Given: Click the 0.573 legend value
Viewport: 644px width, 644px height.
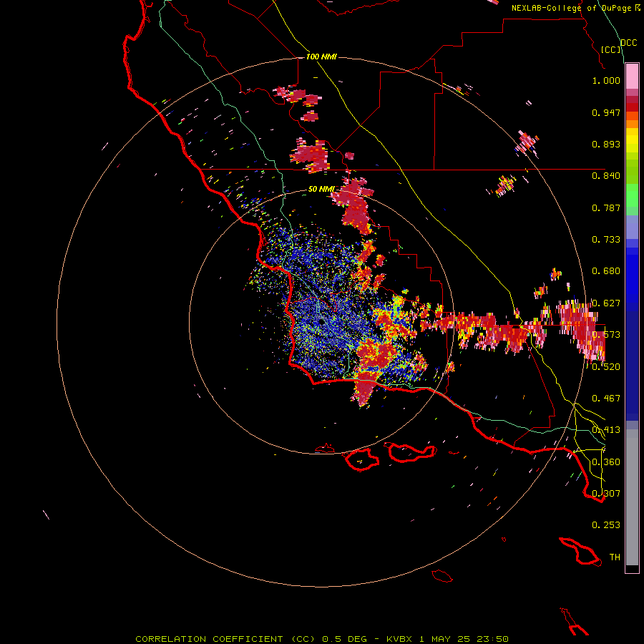Looking at the screenshot, I should (606, 335).
